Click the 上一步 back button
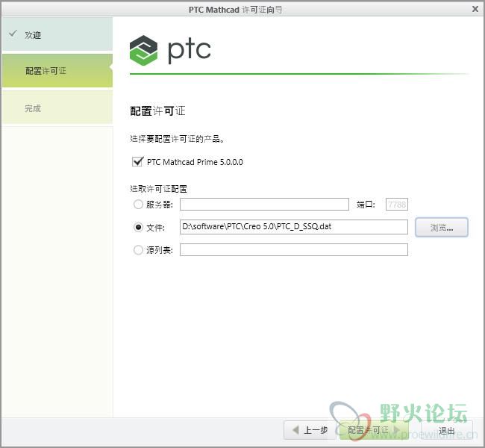 point(310,430)
